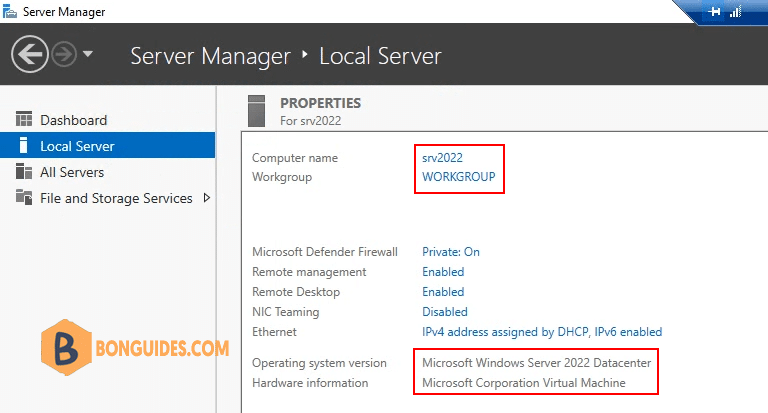Click the WORKGROUP link
This screenshot has height=413, width=768.
(x=458, y=177)
